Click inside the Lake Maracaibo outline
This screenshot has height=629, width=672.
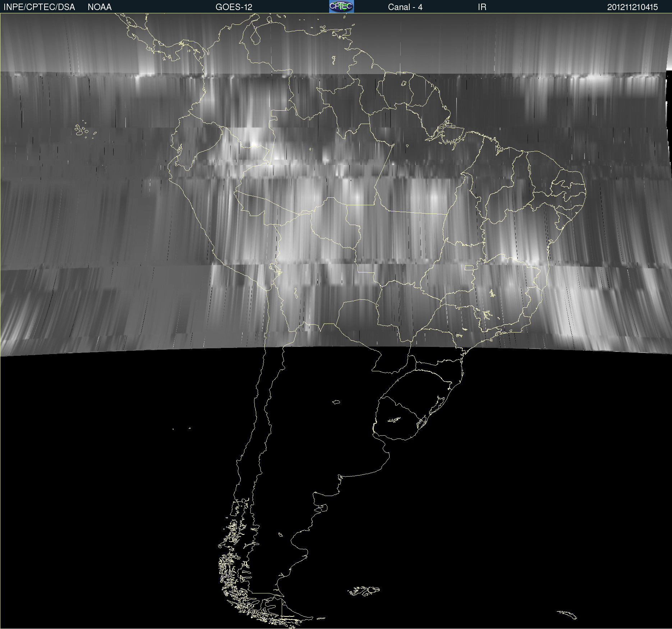(256, 37)
